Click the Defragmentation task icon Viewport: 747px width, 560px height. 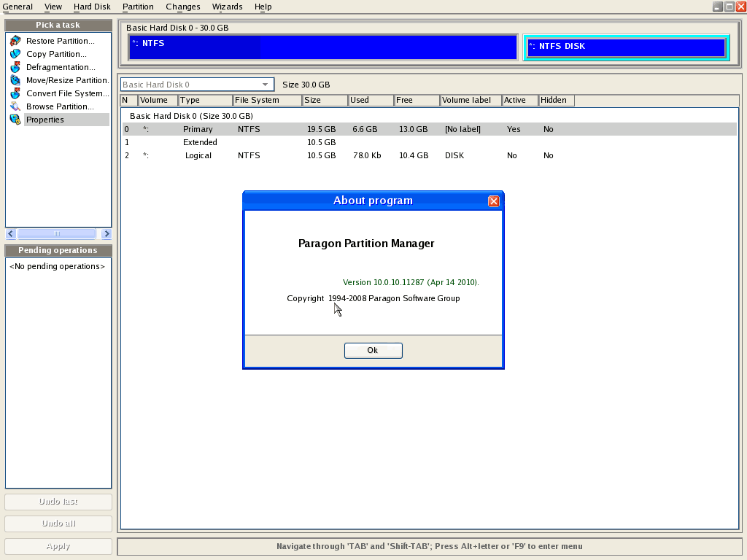click(15, 67)
